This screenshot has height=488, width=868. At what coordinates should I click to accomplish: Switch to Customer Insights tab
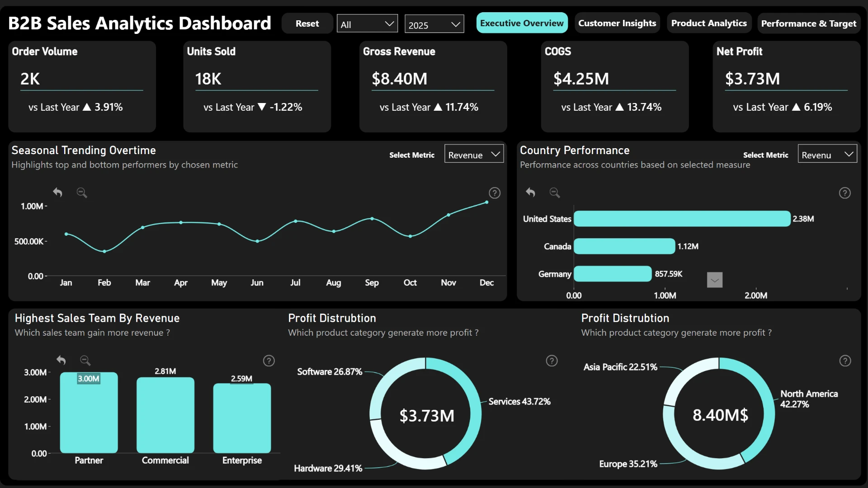point(617,23)
